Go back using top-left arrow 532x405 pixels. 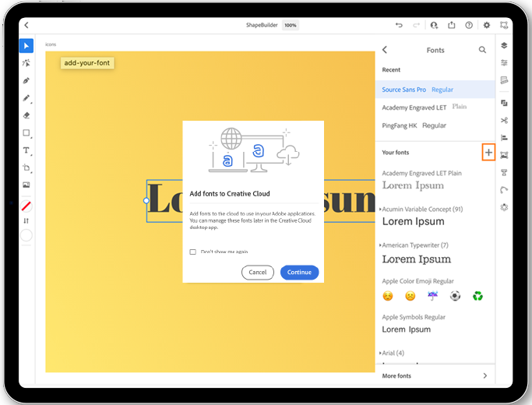(x=26, y=25)
